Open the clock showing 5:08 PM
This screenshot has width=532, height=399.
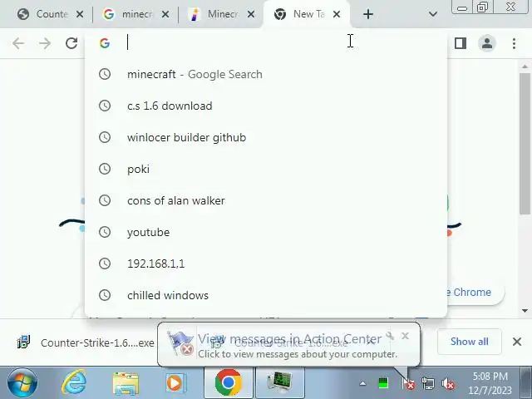pyautogui.click(x=490, y=383)
